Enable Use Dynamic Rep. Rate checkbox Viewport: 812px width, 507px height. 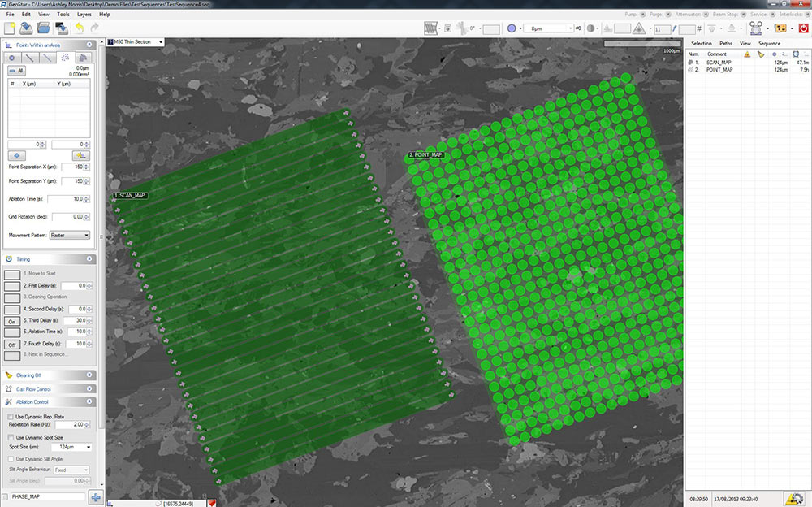pos(10,417)
